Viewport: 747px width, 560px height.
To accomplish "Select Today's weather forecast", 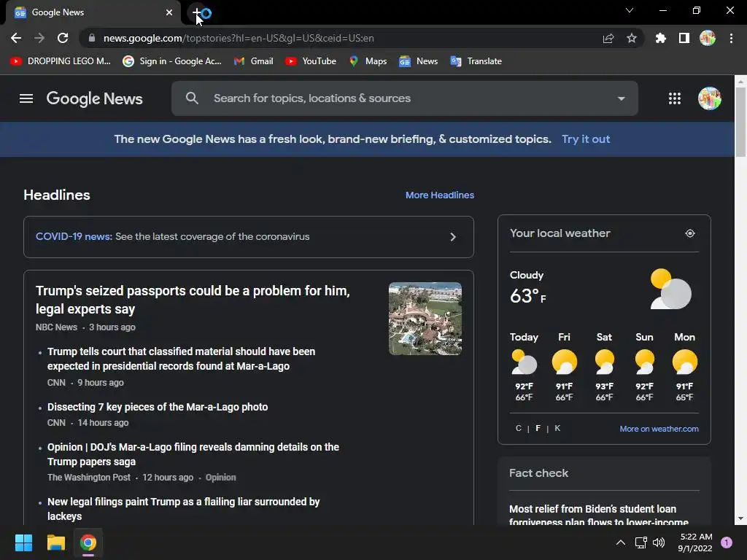I will coord(524,367).
